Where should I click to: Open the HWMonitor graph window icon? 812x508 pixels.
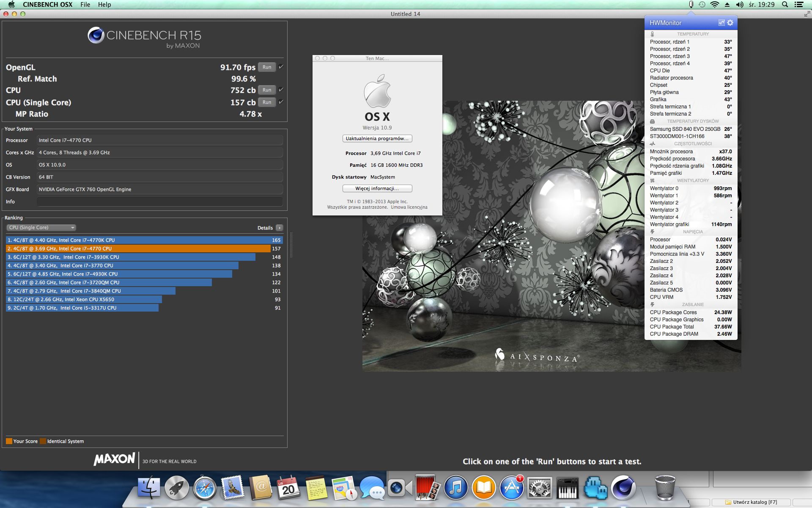(x=721, y=23)
